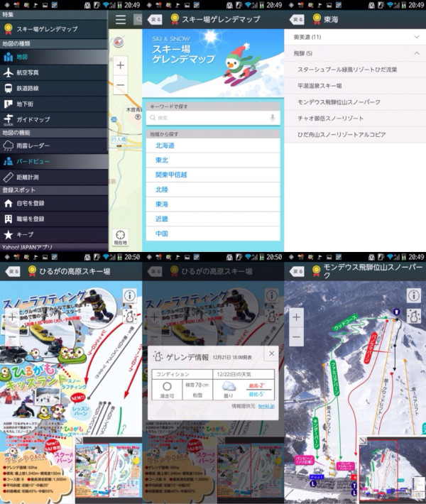Tap 職場を登録 to register workplace
Viewport: 426px width, 504px height.
coord(54,219)
